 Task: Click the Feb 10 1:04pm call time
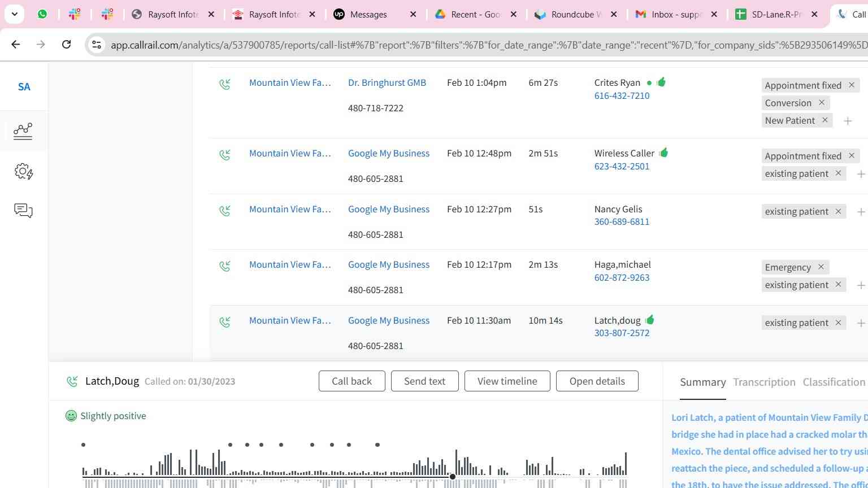[x=476, y=82]
